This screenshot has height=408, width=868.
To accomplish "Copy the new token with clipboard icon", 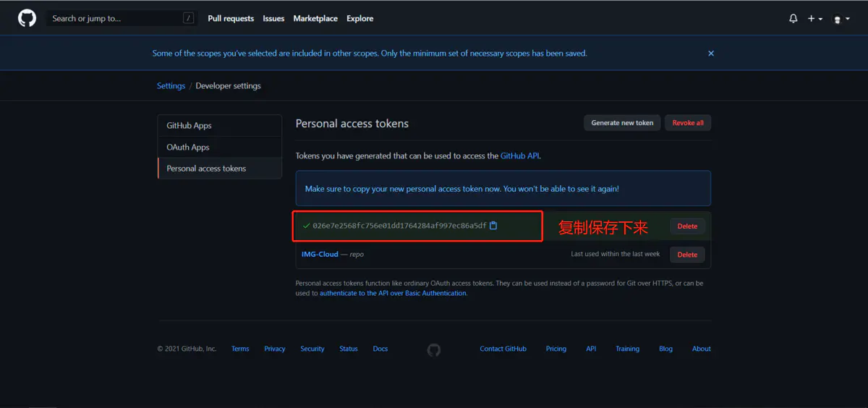I will [x=493, y=226].
